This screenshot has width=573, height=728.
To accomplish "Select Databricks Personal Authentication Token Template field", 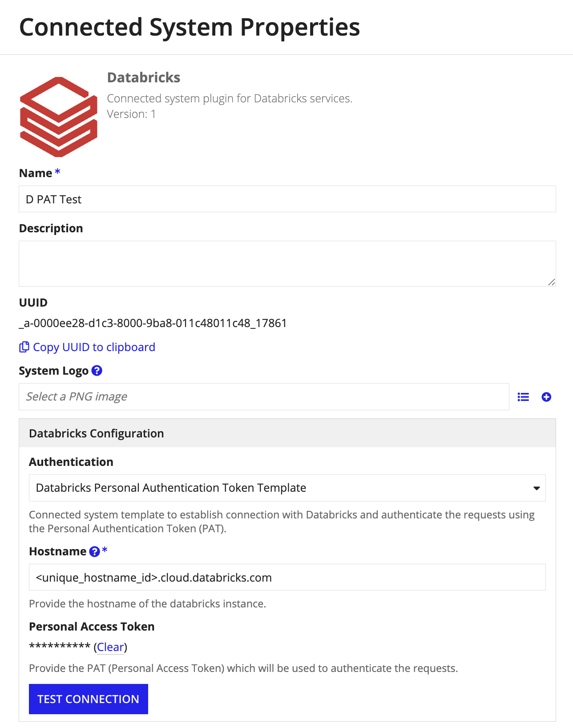I will coord(287,488).
